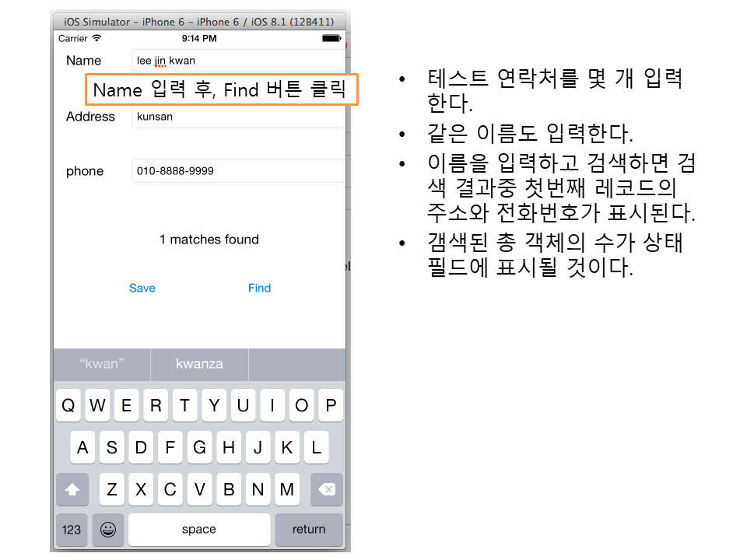Tap the P key on keyboard

331,405
